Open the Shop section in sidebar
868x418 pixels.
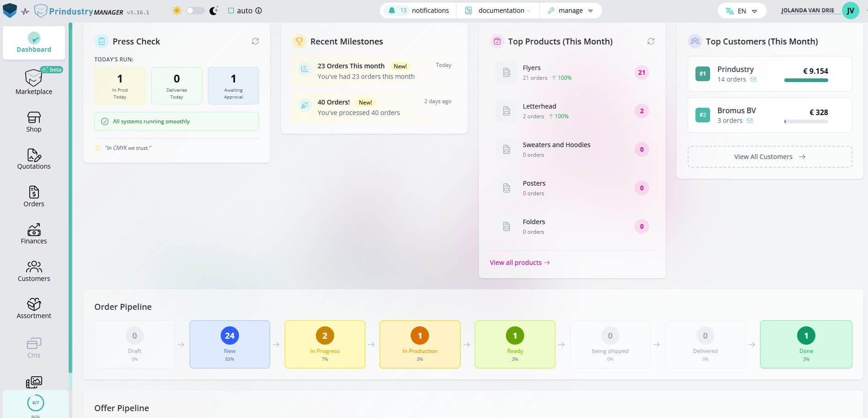33,122
